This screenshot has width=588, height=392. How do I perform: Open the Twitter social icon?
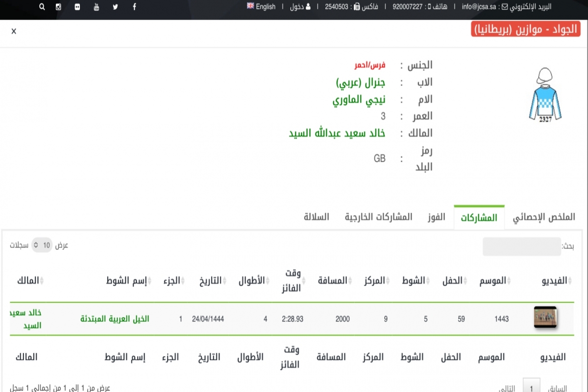[x=115, y=7]
